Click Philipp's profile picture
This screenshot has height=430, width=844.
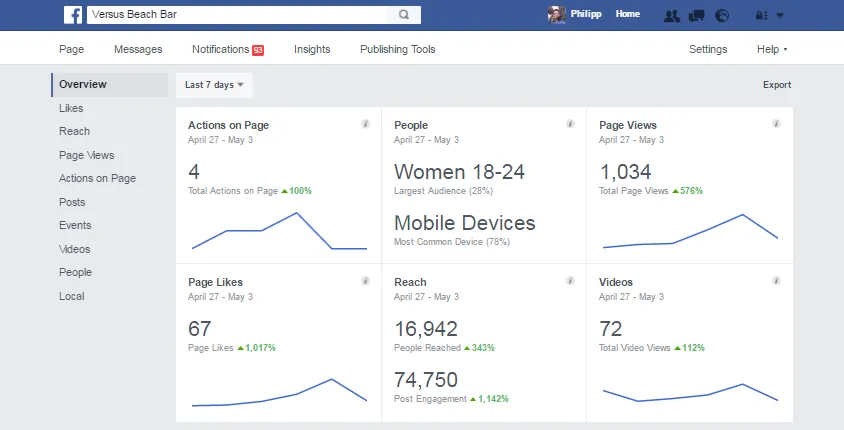[557, 15]
